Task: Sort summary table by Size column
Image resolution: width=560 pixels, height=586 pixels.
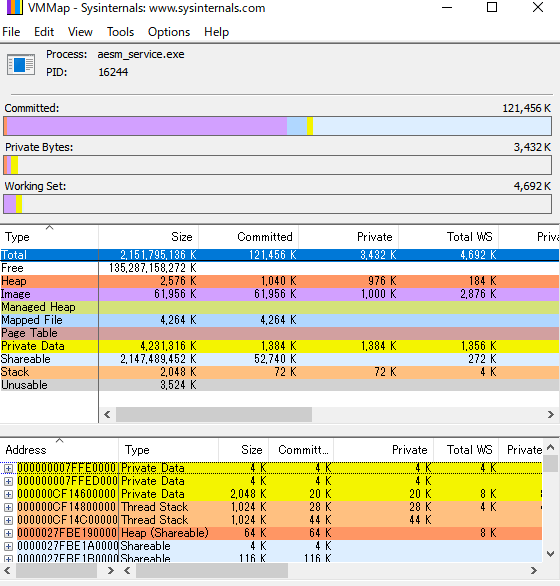Action: [148, 237]
